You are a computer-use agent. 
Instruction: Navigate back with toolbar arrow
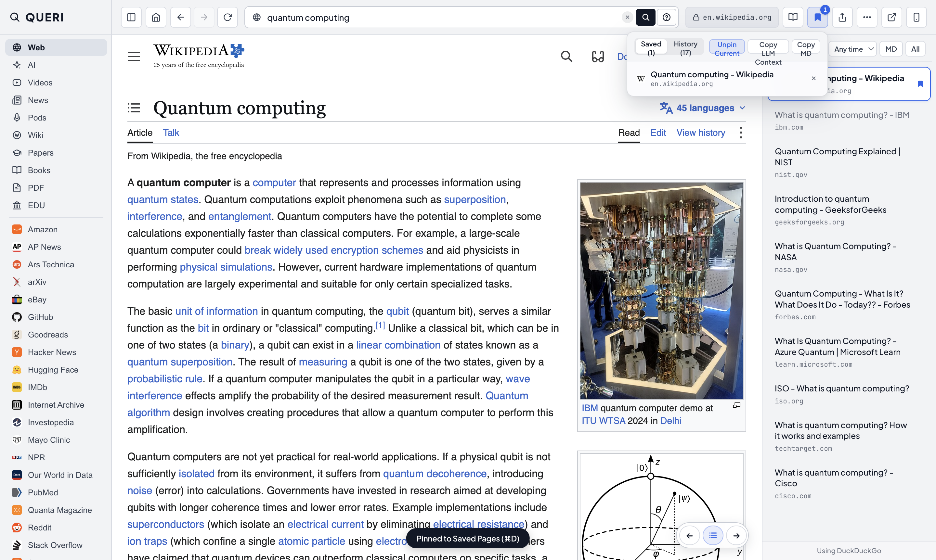click(180, 17)
